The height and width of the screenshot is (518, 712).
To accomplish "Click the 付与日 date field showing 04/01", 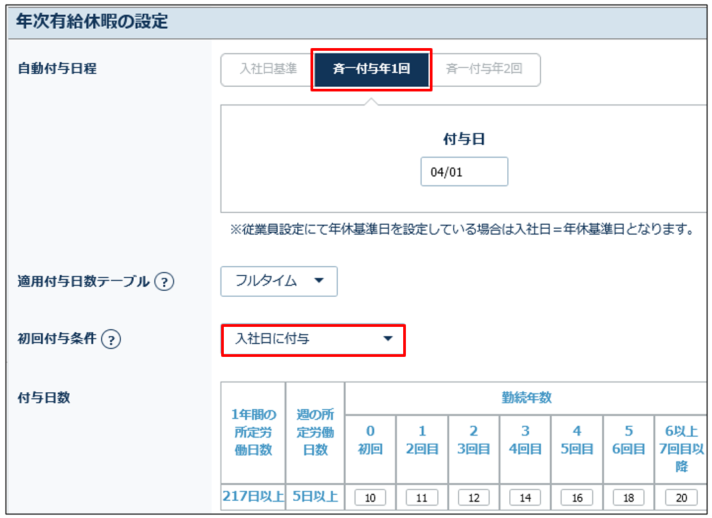I will pyautogui.click(x=464, y=172).
